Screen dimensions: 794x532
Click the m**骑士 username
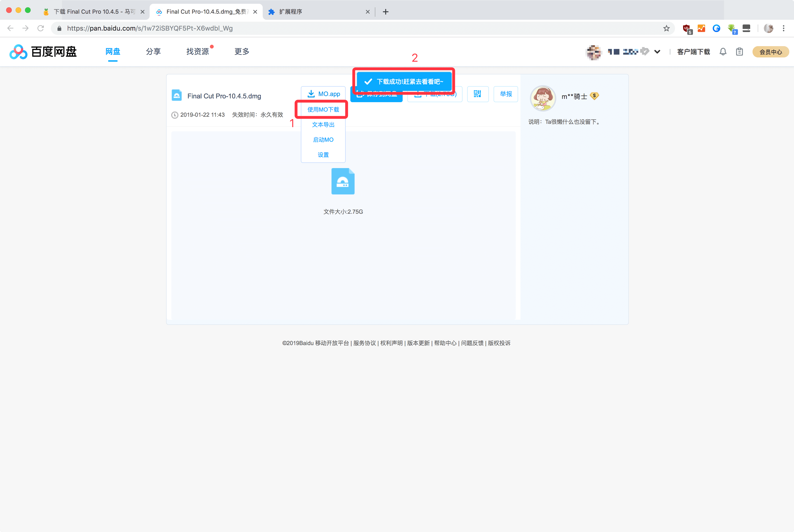click(x=574, y=96)
